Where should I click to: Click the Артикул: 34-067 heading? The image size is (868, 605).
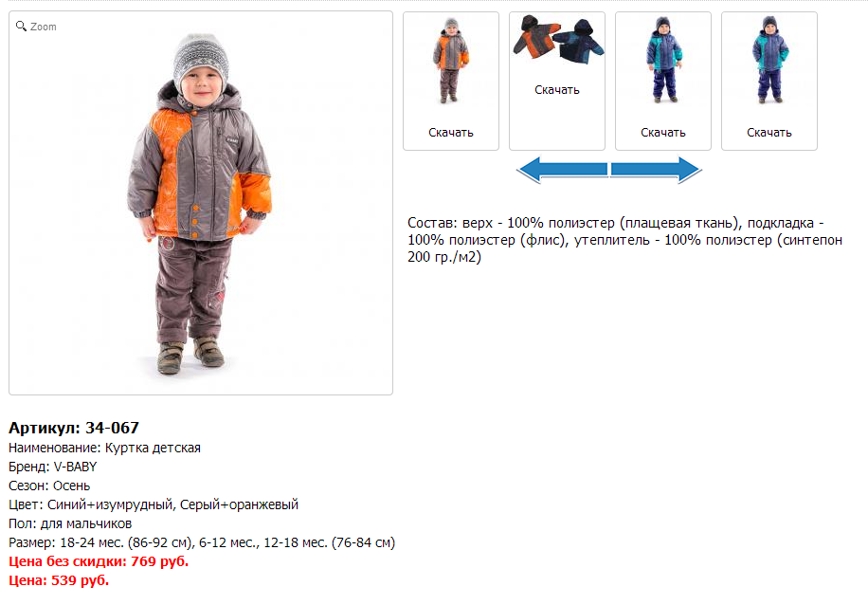click(x=74, y=428)
